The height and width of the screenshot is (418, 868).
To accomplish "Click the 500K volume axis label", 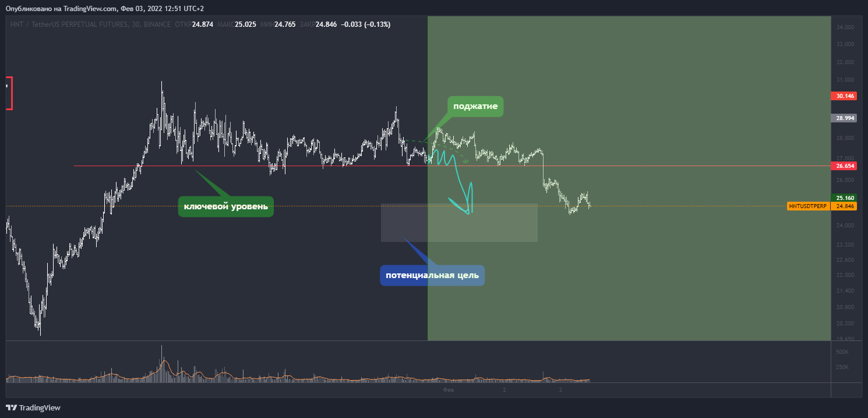I will click(x=842, y=352).
